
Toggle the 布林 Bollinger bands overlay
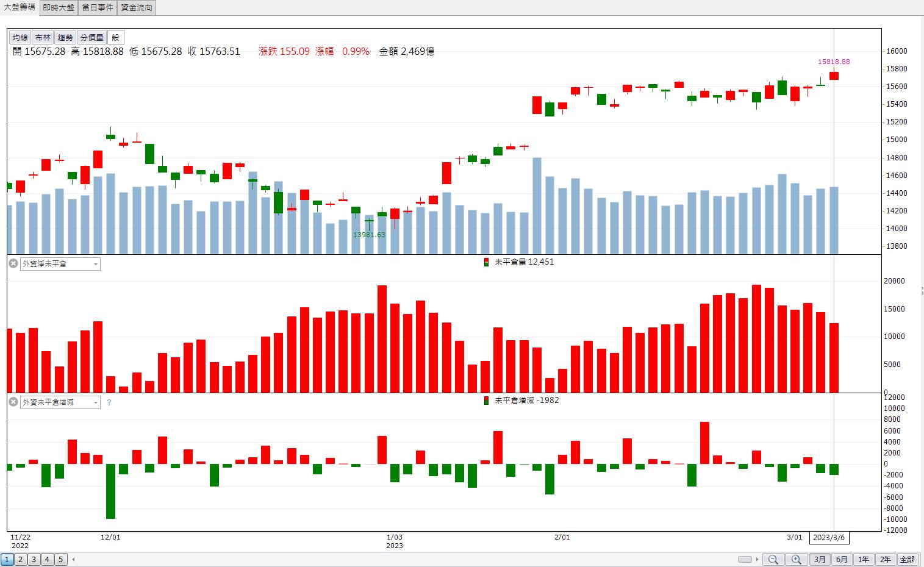point(43,38)
